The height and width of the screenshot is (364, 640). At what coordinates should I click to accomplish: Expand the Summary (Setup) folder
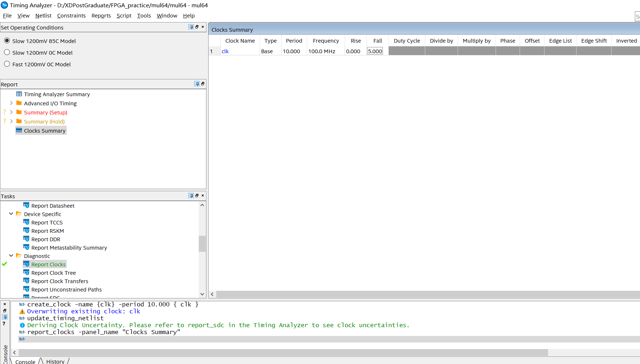11,112
